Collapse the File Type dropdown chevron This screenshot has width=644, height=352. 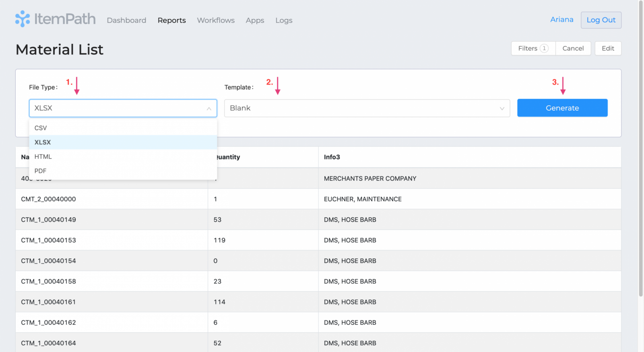pyautogui.click(x=209, y=109)
